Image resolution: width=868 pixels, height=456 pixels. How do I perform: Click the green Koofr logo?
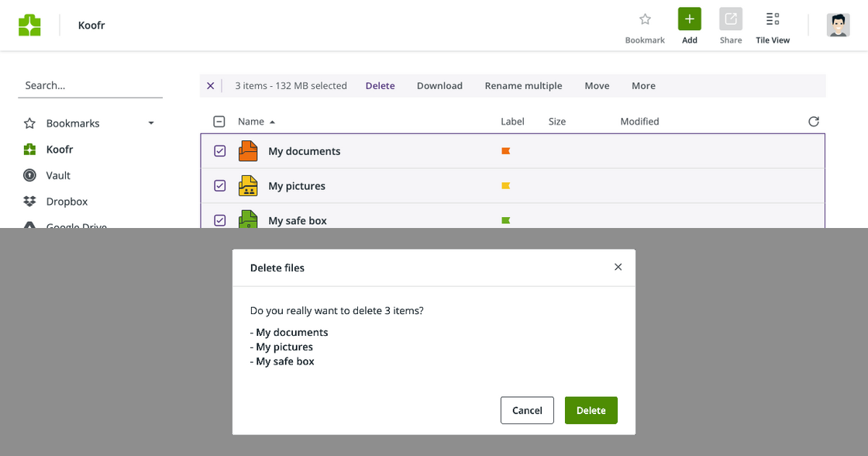pyautogui.click(x=30, y=26)
